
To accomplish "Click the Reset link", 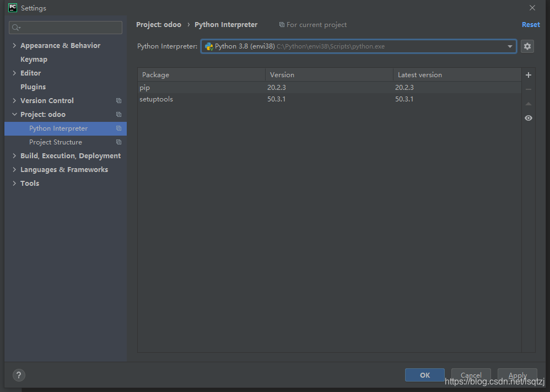I will pos(531,25).
